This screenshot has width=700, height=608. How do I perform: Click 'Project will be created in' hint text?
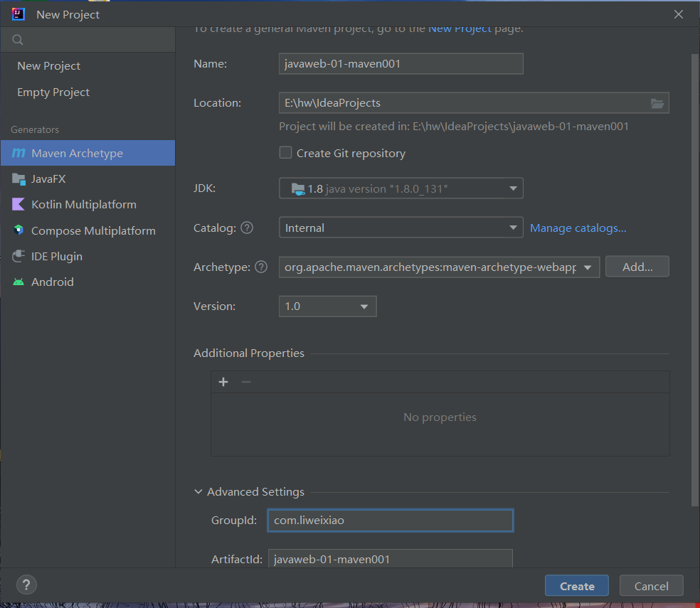(x=454, y=127)
